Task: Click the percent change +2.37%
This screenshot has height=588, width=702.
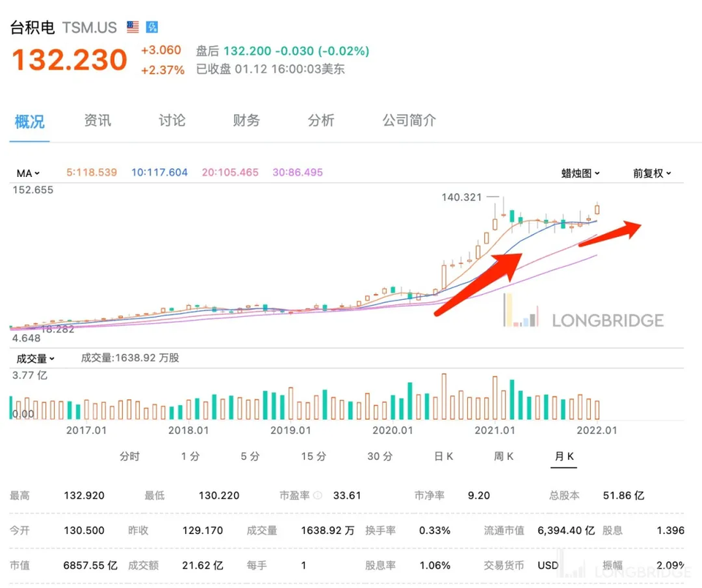Action: 163,70
